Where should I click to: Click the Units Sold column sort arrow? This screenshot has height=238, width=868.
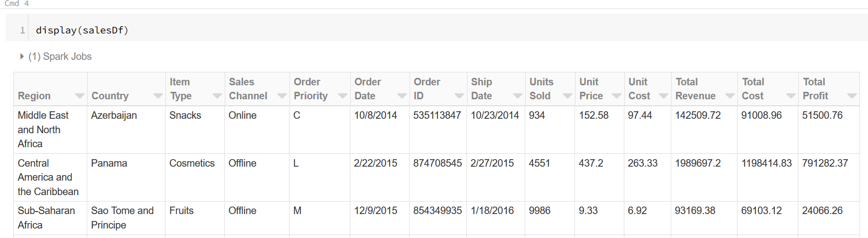[568, 96]
